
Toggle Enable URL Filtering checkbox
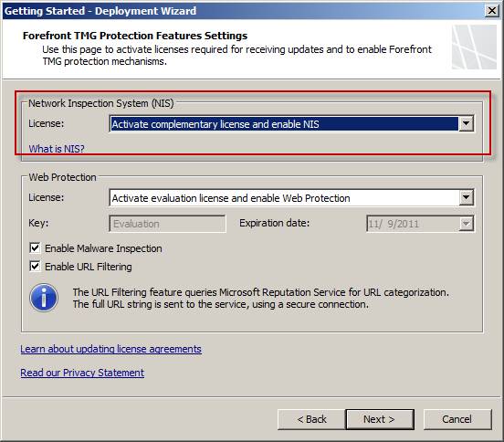[35, 266]
